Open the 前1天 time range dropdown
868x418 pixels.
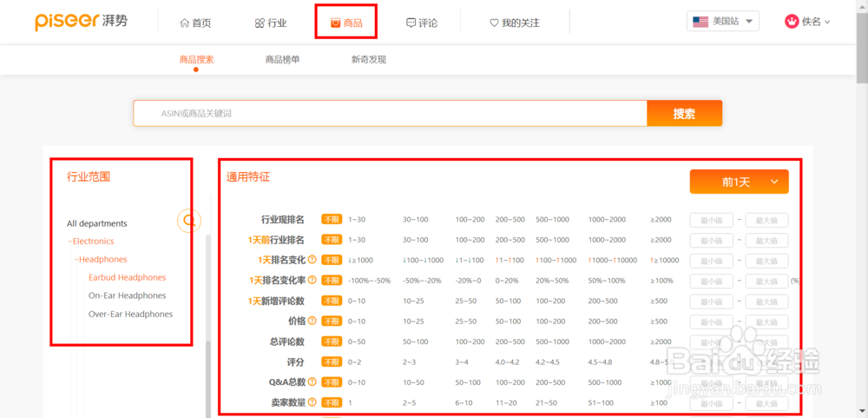[739, 182]
